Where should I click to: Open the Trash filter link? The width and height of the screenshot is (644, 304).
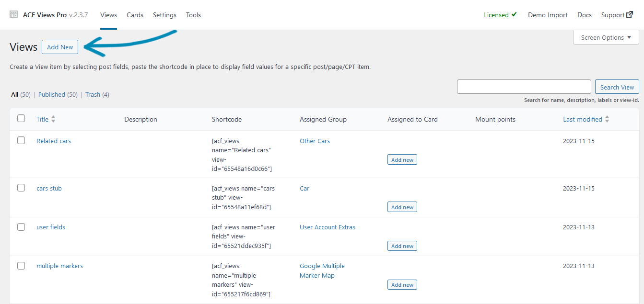pos(93,95)
